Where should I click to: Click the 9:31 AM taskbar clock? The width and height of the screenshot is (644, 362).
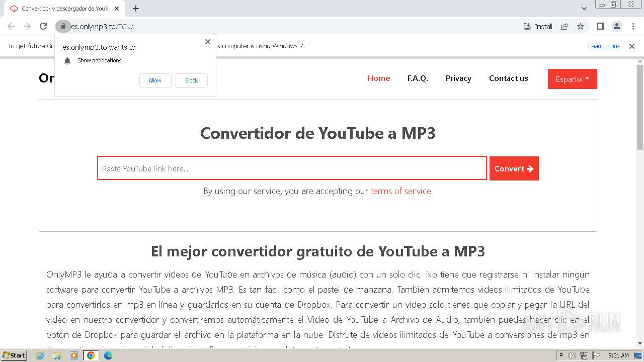pos(618,355)
